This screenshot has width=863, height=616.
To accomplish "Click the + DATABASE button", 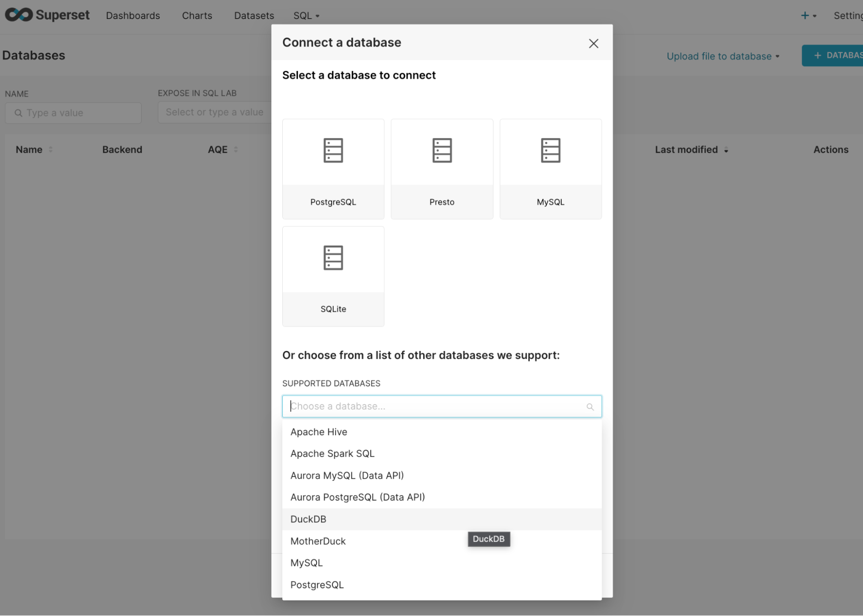I will coord(832,55).
